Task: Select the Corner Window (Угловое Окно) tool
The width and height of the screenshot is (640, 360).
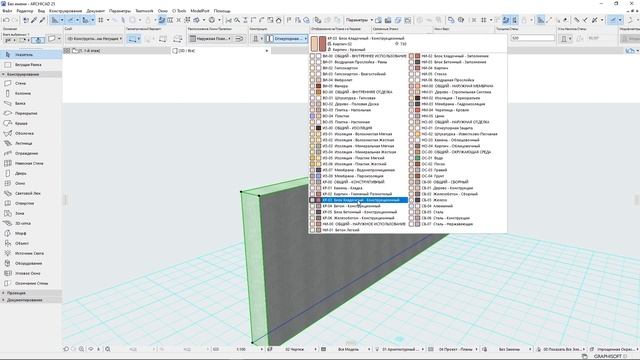Action: [31, 273]
